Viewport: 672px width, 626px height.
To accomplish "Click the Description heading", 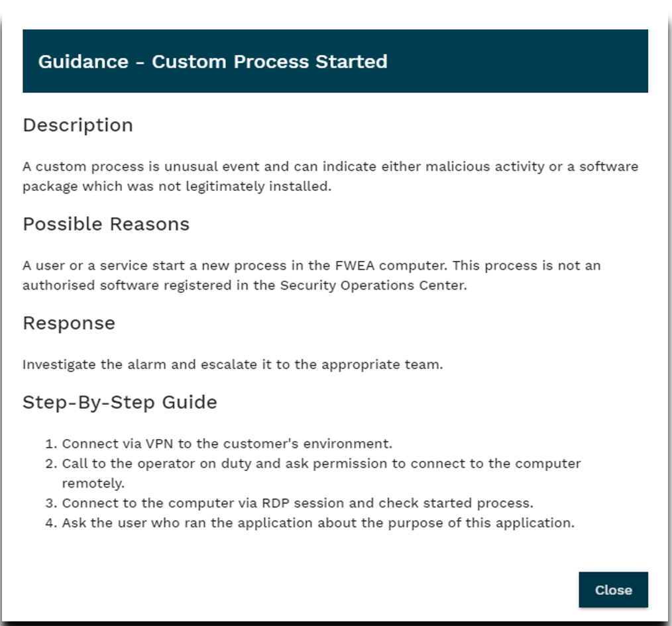I will coord(78,125).
